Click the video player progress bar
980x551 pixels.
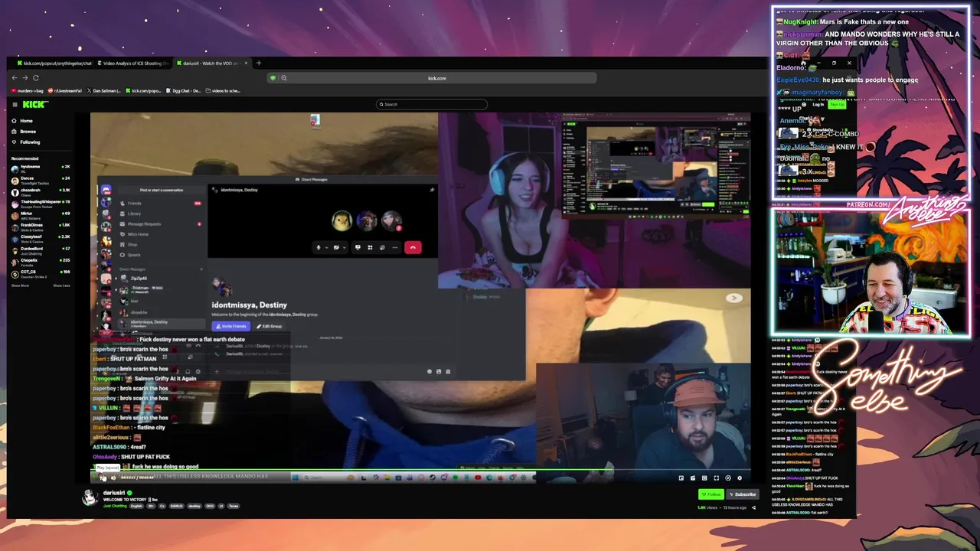point(420,470)
